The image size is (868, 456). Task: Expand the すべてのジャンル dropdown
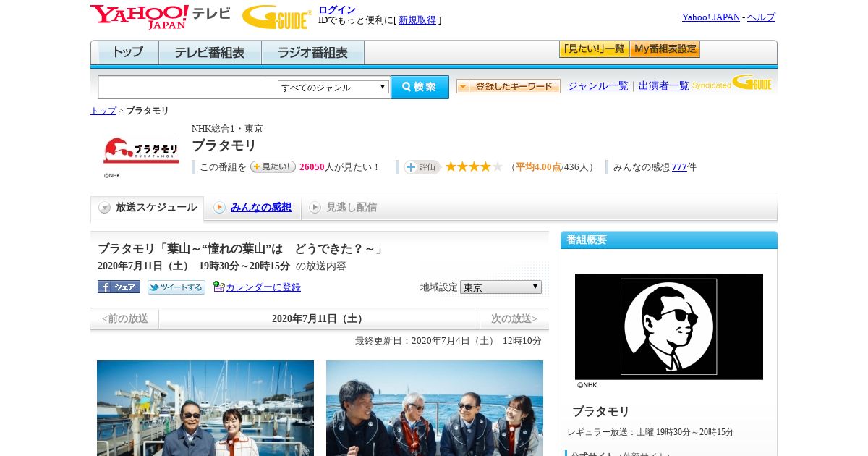[333, 87]
